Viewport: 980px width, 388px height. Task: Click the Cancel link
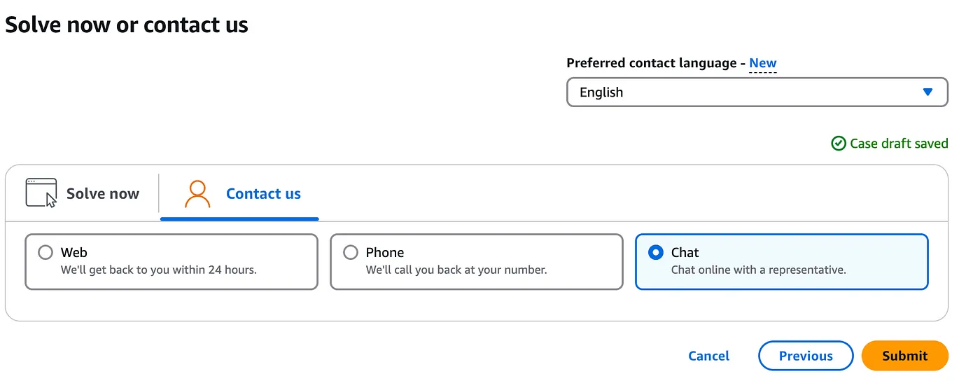pos(708,356)
